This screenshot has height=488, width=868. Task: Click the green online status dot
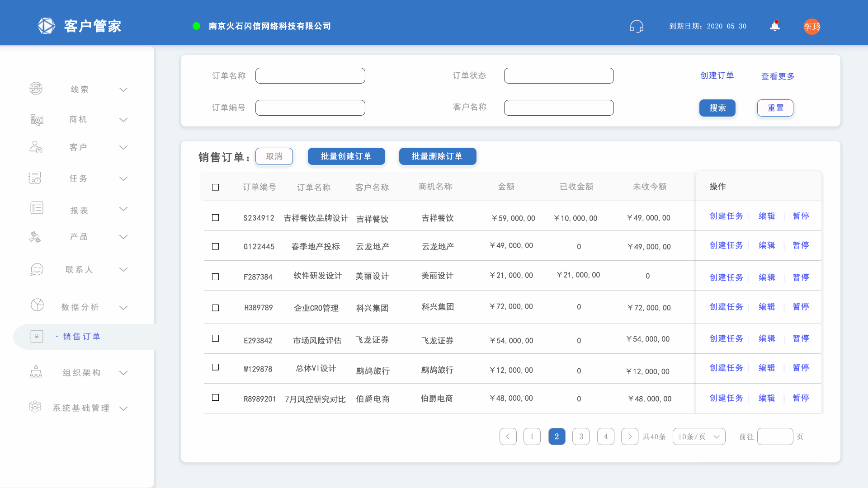(196, 26)
